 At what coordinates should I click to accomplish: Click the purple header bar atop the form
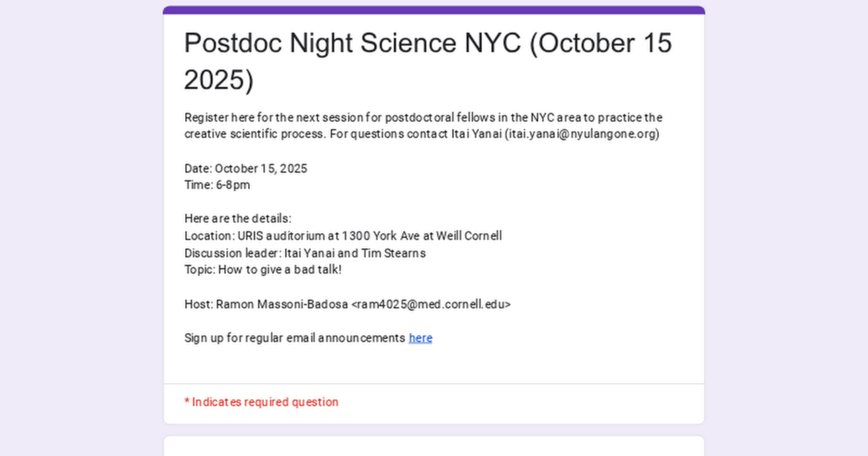pyautogui.click(x=434, y=10)
